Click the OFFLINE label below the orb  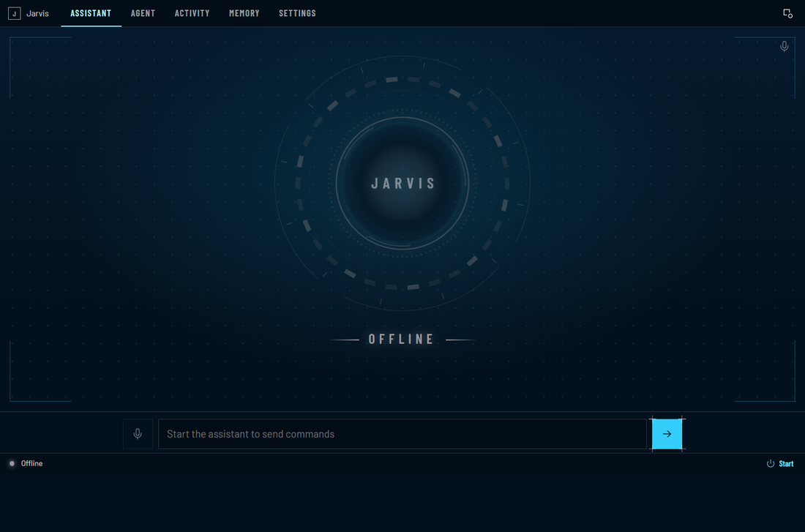tap(402, 340)
